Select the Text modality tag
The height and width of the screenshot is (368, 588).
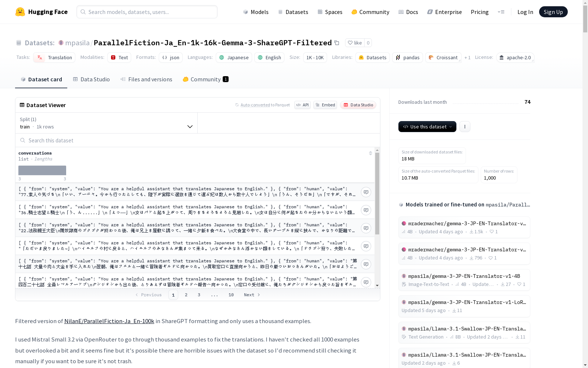[119, 57]
